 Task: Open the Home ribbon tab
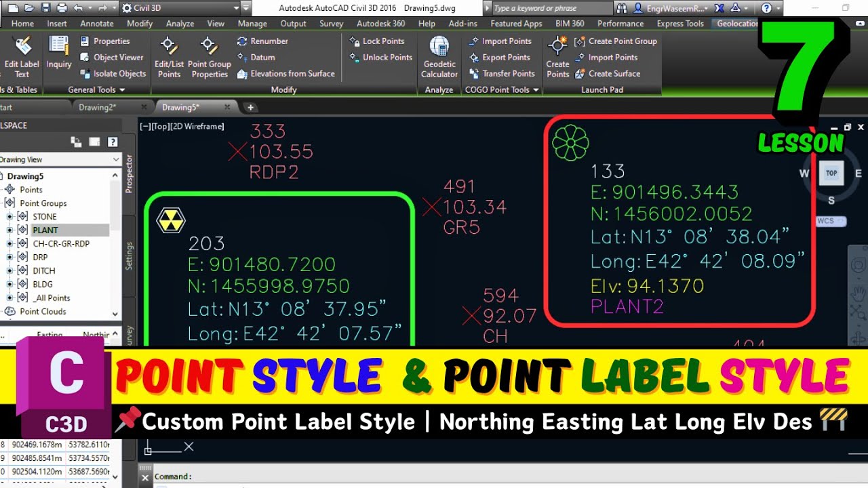click(x=22, y=23)
